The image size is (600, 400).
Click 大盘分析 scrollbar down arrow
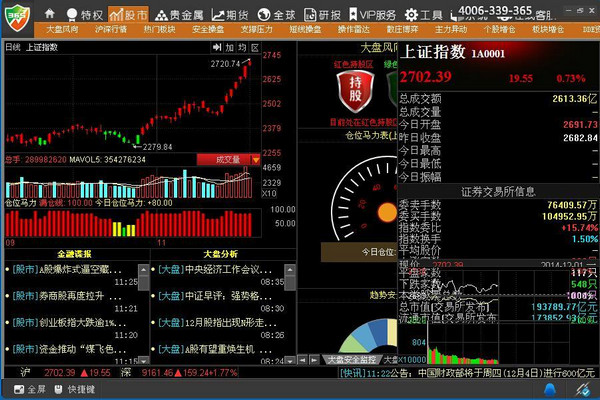click(290, 360)
